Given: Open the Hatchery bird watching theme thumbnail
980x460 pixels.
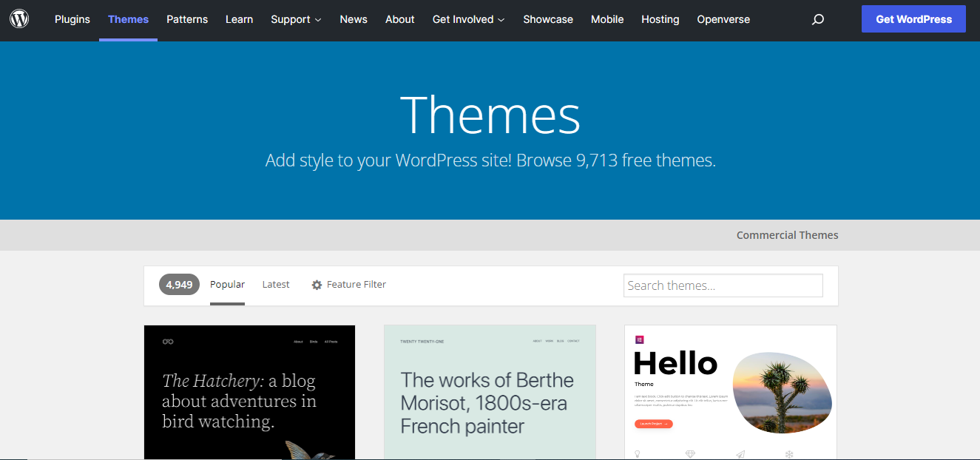Looking at the screenshot, I should 249,392.
